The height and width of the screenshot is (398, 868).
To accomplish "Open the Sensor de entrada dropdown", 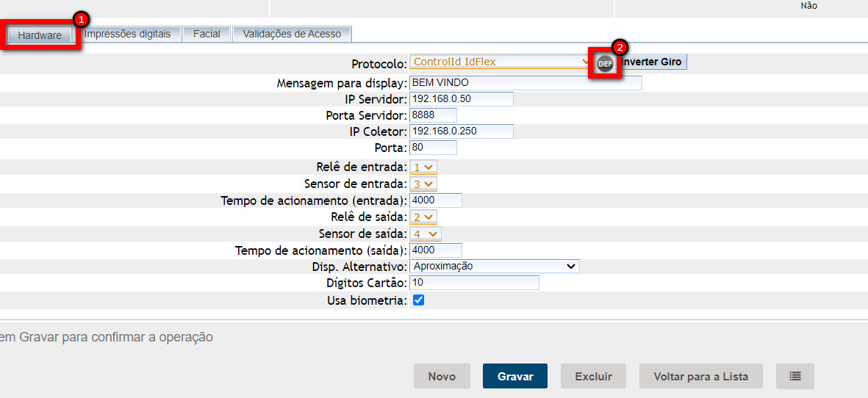I will click(x=423, y=184).
